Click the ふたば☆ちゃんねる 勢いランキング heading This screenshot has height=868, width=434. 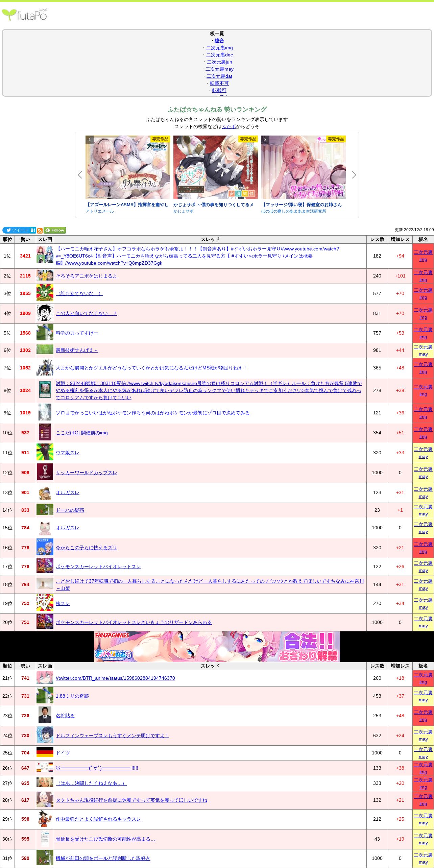click(x=217, y=110)
